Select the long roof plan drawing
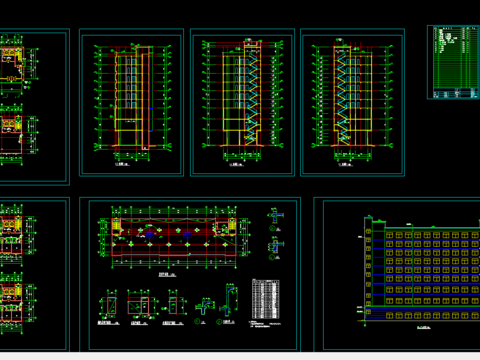480x360 pixels. tap(174, 237)
